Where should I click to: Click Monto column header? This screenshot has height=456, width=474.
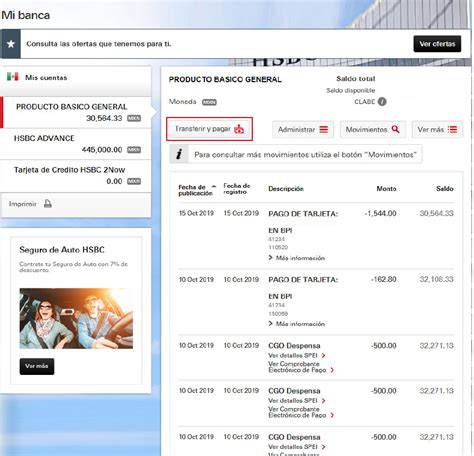pyautogui.click(x=386, y=189)
